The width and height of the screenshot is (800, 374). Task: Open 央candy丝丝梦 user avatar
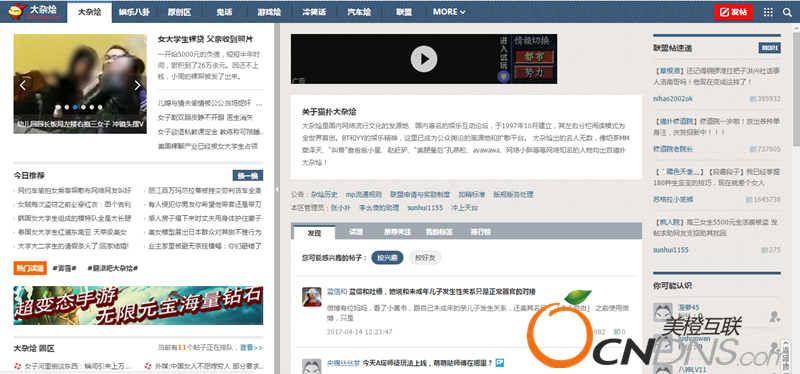tap(312, 366)
